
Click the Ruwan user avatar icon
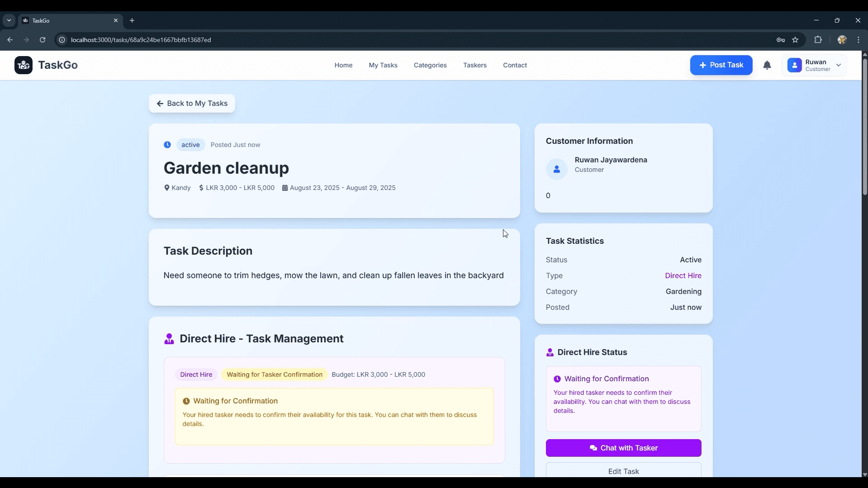point(794,66)
